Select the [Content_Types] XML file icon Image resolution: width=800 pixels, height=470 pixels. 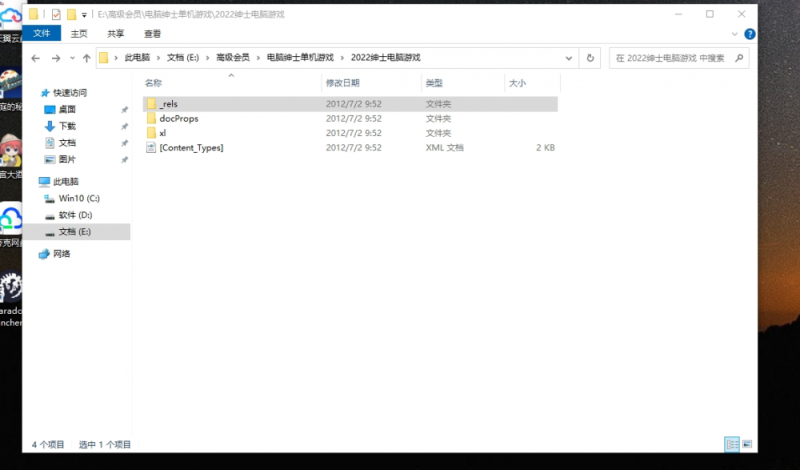click(x=151, y=148)
